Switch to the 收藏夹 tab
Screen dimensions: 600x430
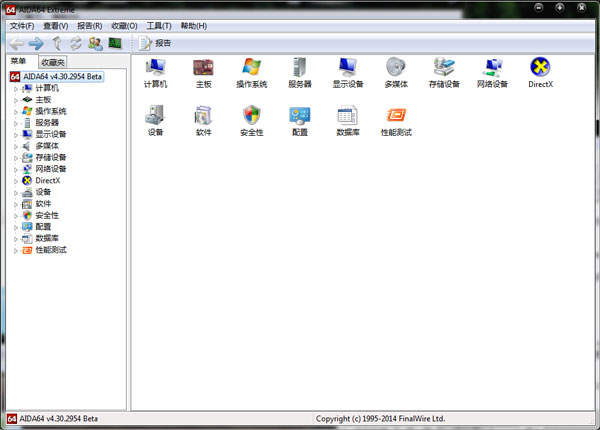pyautogui.click(x=52, y=62)
